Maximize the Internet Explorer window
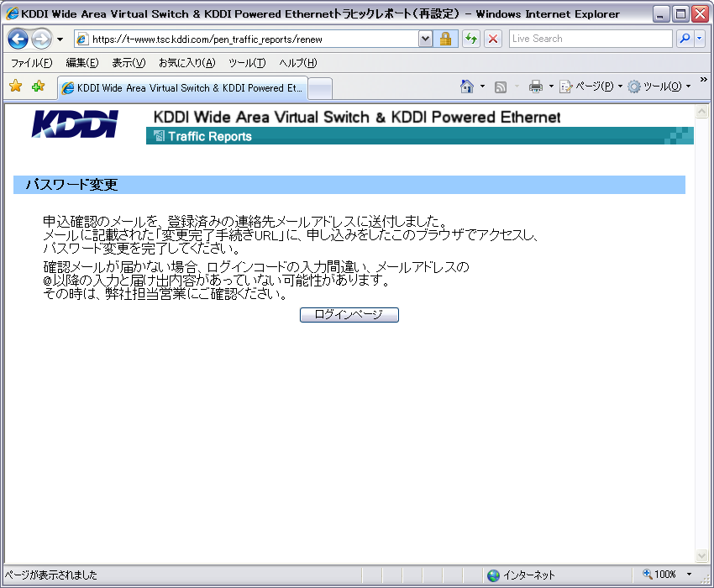This screenshot has width=714, height=588. point(680,14)
